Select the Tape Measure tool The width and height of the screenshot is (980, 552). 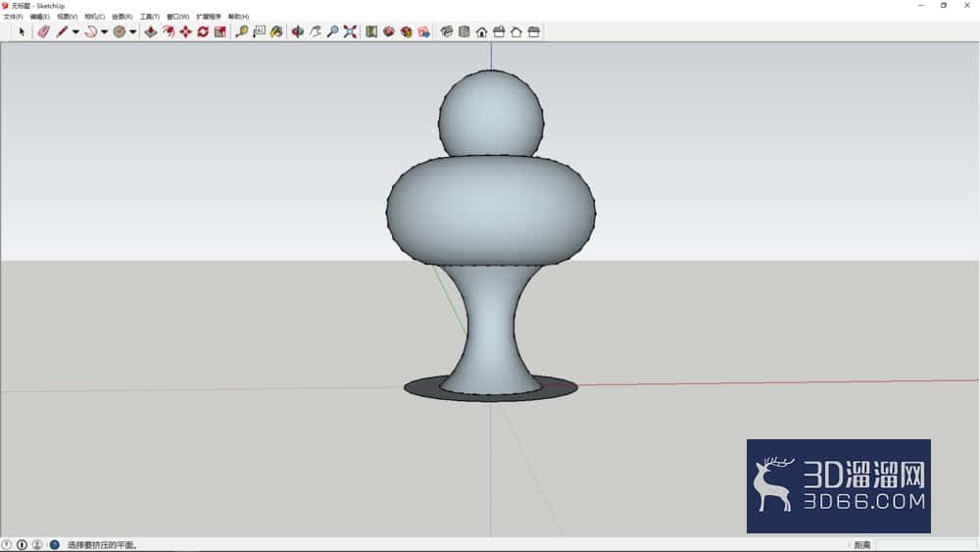[x=241, y=32]
